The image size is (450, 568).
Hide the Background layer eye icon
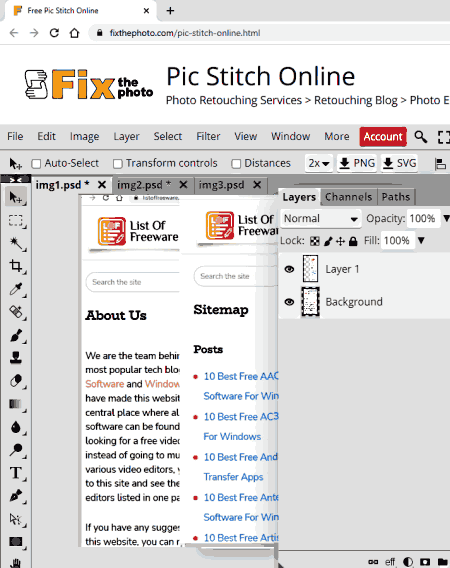click(x=289, y=302)
